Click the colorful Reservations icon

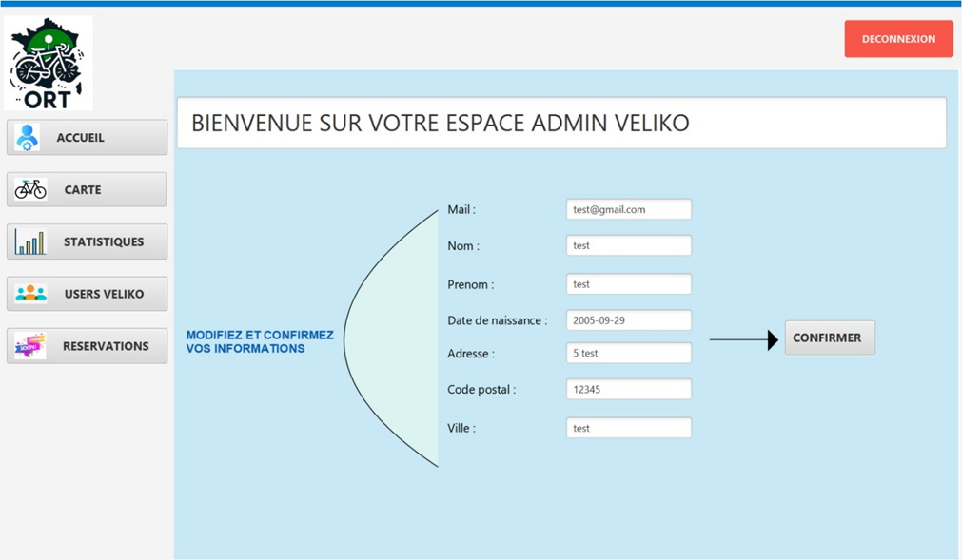[30, 346]
